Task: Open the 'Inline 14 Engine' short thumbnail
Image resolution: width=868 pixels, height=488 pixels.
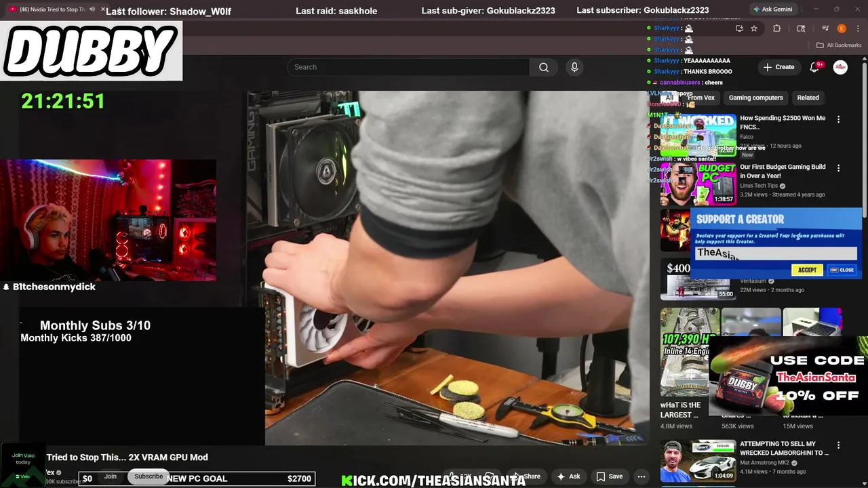Action: point(684,352)
